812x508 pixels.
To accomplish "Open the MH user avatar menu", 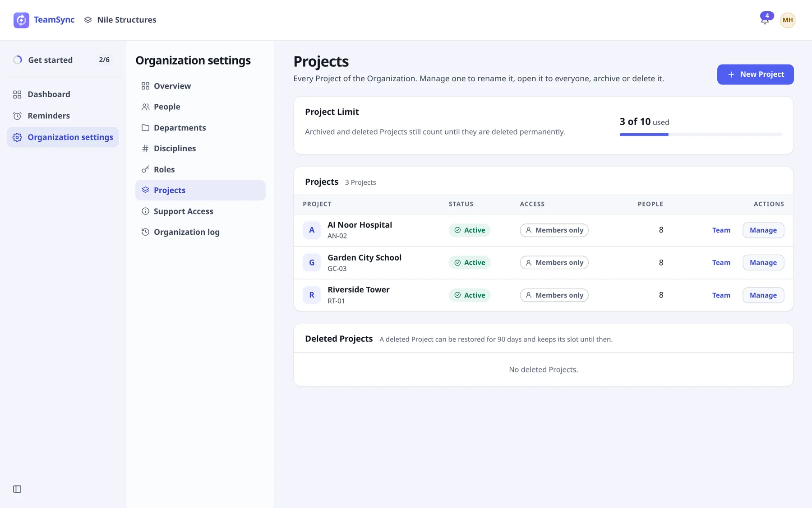I will coord(788,20).
